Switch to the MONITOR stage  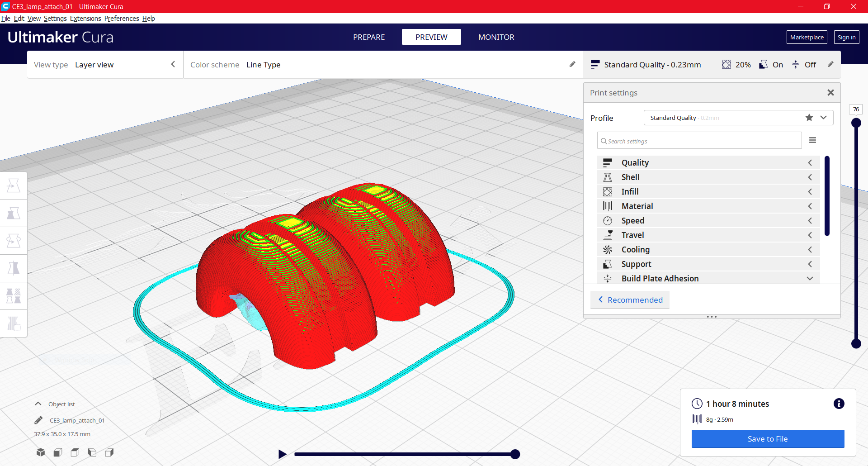pos(496,37)
